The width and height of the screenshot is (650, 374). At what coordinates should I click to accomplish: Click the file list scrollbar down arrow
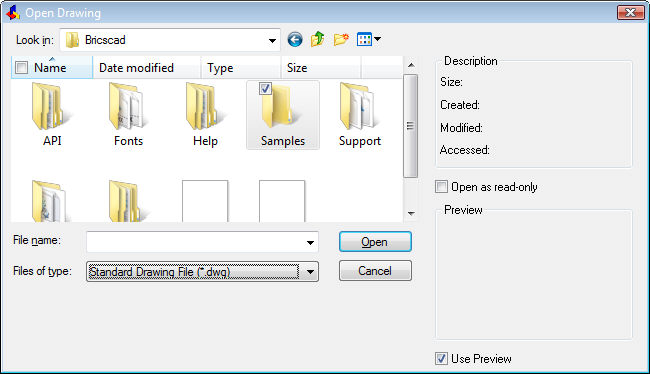(x=411, y=214)
